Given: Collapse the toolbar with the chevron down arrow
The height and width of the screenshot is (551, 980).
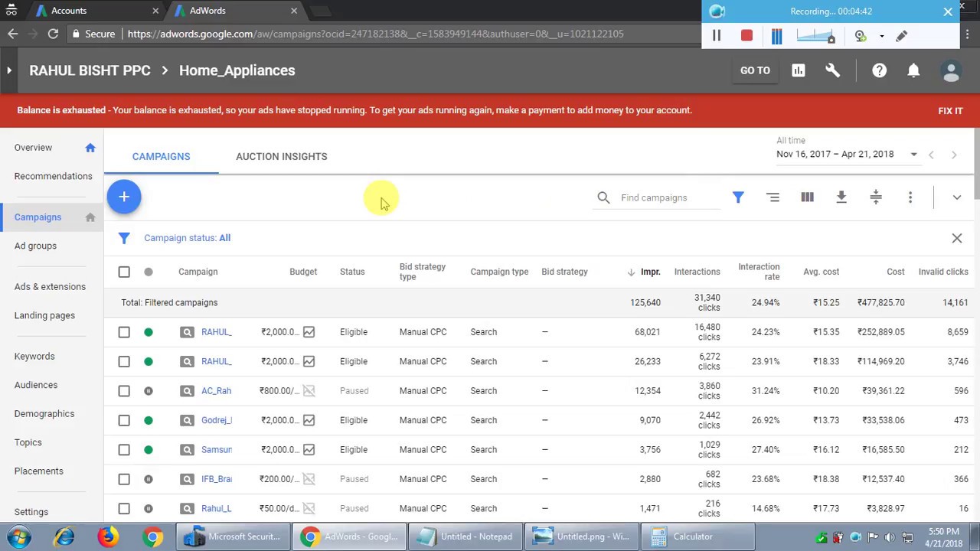Looking at the screenshot, I should coord(957,197).
